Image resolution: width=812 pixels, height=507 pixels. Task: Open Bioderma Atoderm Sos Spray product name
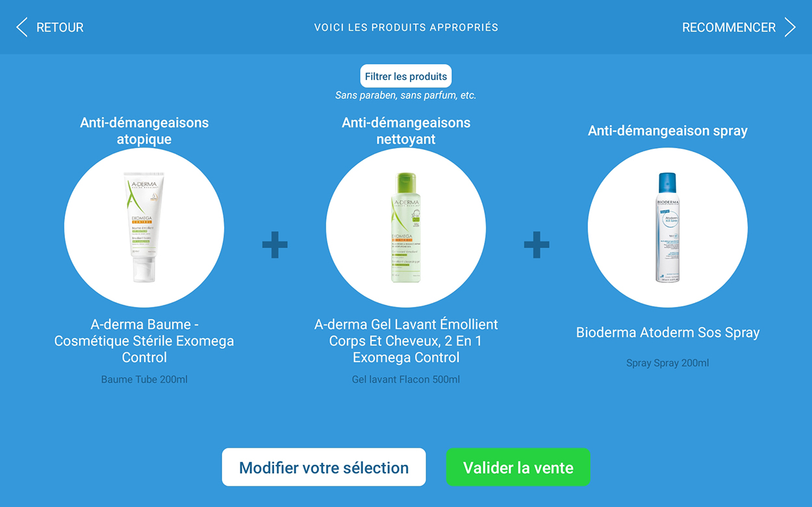coord(668,332)
